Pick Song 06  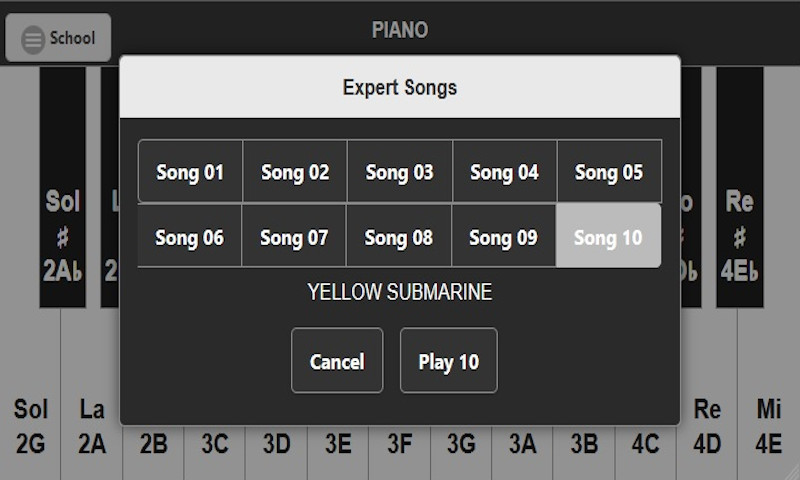click(190, 237)
